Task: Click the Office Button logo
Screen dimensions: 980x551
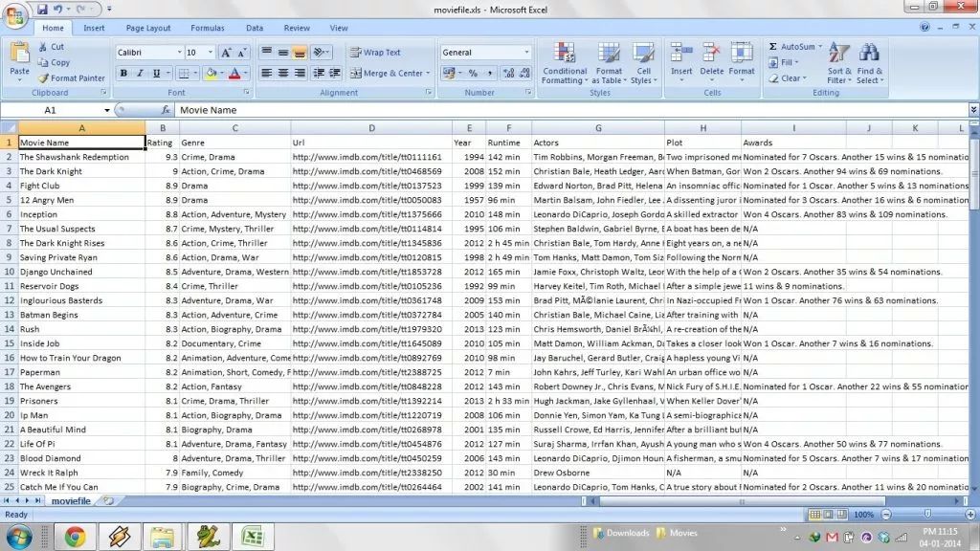Action: (15, 15)
